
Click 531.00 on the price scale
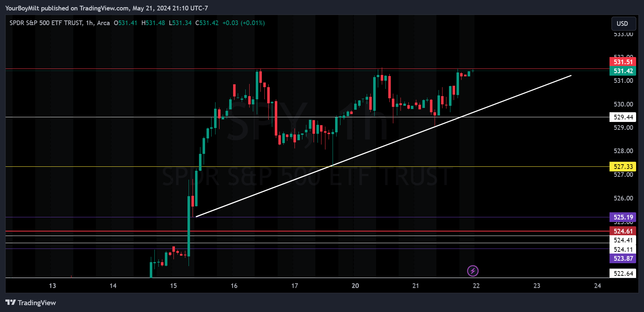623,81
